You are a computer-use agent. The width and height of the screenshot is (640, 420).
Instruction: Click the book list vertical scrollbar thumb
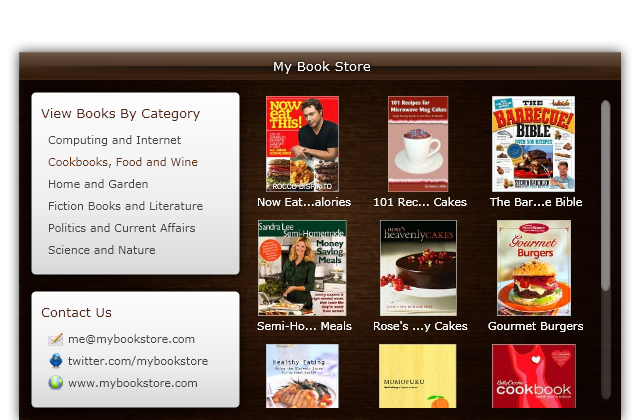point(606,196)
